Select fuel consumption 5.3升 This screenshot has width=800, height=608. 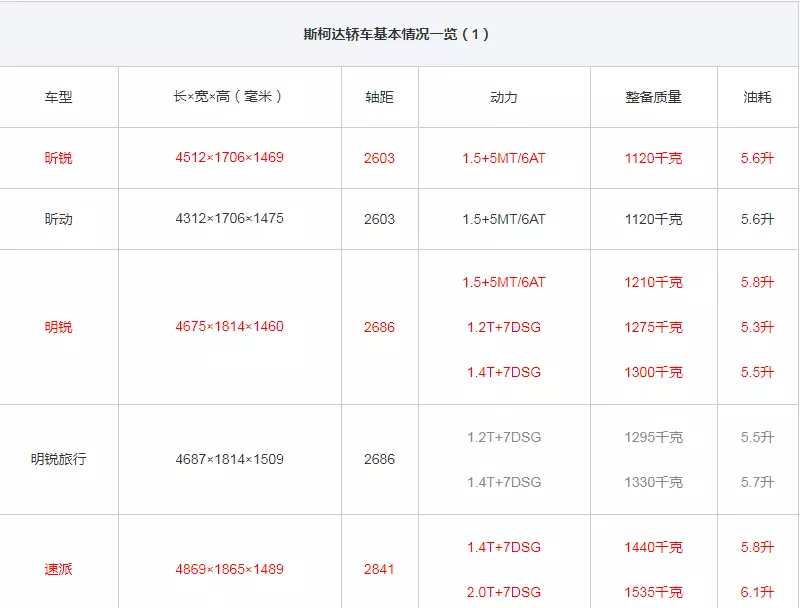[x=757, y=327]
